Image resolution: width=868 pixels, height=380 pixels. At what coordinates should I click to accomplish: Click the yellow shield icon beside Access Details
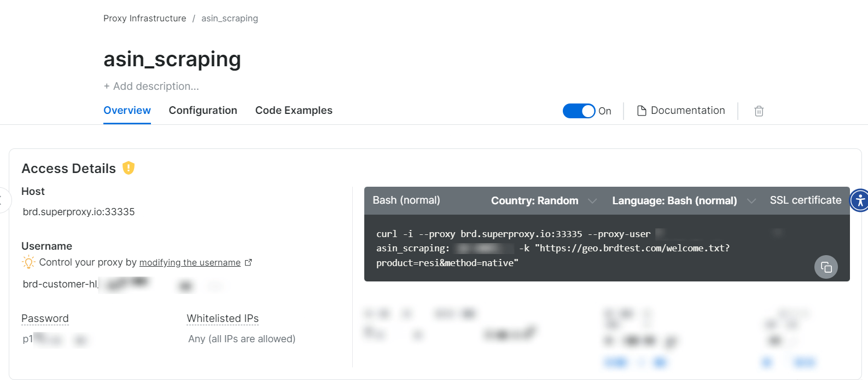coord(129,168)
